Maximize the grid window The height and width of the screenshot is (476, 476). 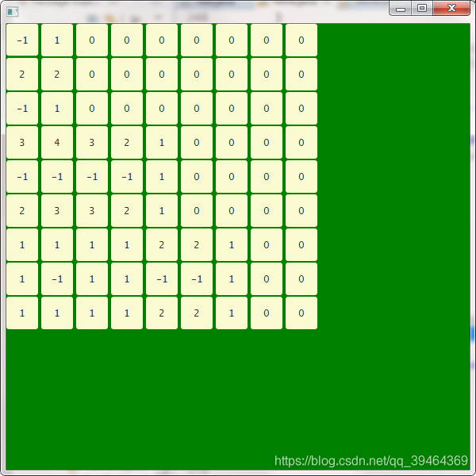422,9
